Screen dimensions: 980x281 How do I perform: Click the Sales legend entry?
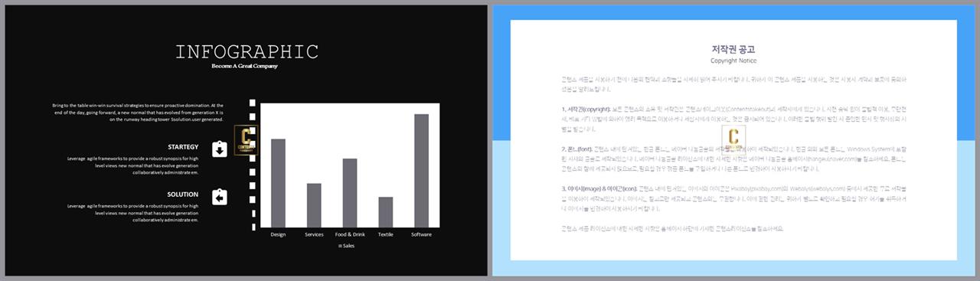click(x=346, y=246)
